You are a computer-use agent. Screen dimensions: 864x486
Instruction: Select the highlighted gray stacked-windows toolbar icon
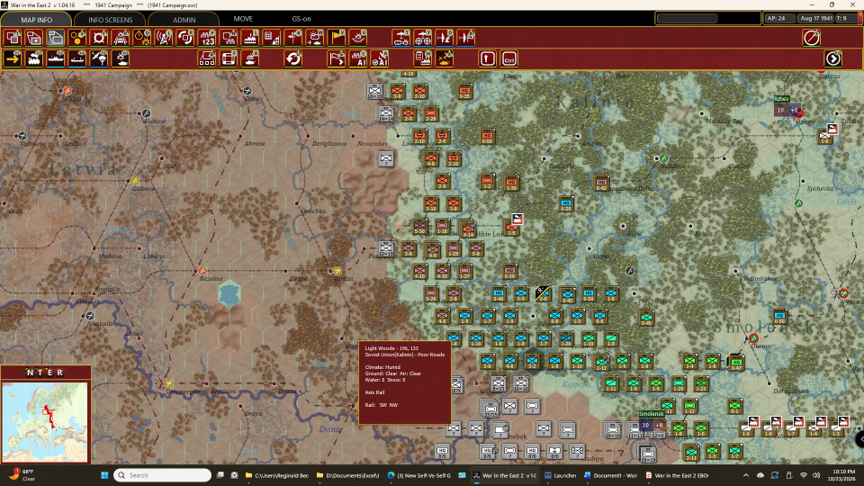click(x=56, y=38)
